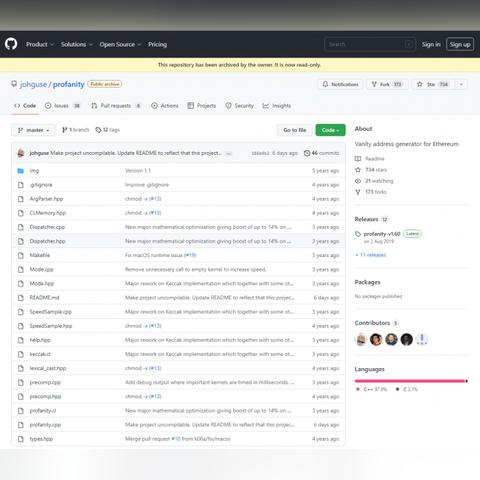Expand the commit message ellipsis
480x480 pixels.
pos(229,153)
